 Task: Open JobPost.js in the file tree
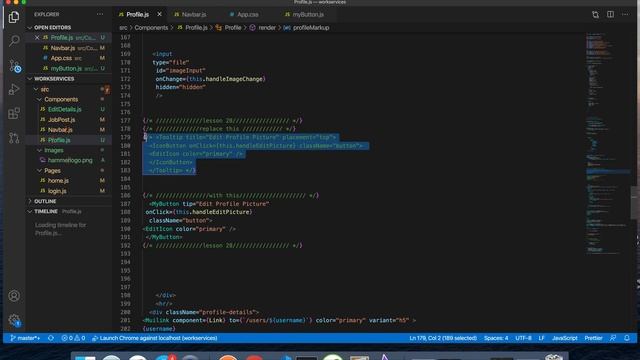62,120
